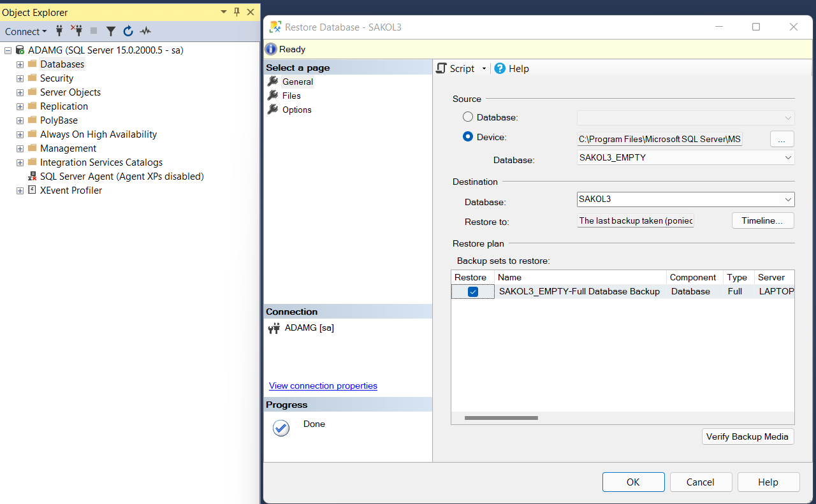The image size is (816, 504).
Task: Expand Always On High Availability node
Action: pos(20,134)
